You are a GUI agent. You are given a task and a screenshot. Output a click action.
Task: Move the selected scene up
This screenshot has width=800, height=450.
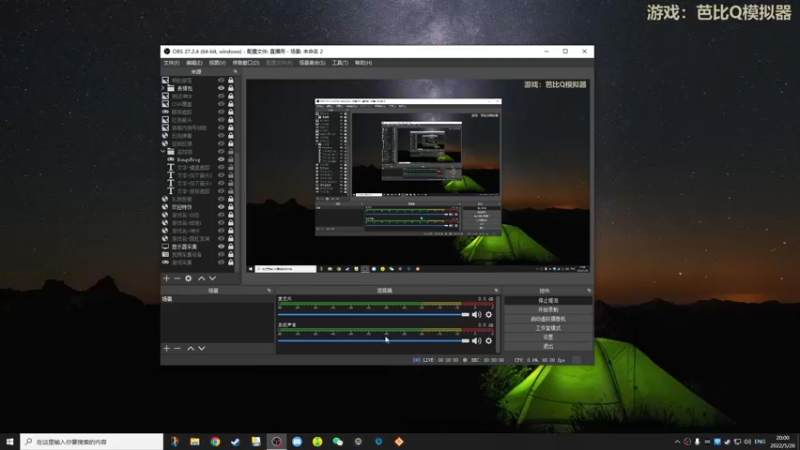click(x=190, y=348)
